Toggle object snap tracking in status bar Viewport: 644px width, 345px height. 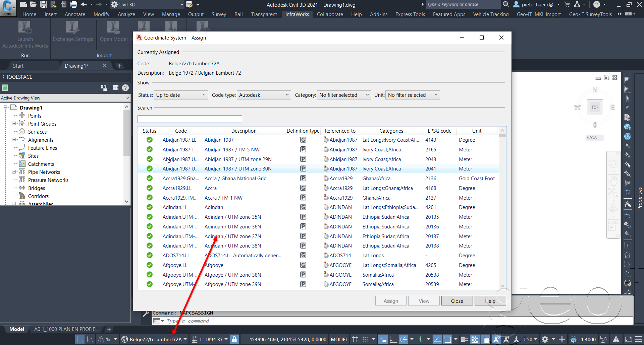tap(437, 339)
